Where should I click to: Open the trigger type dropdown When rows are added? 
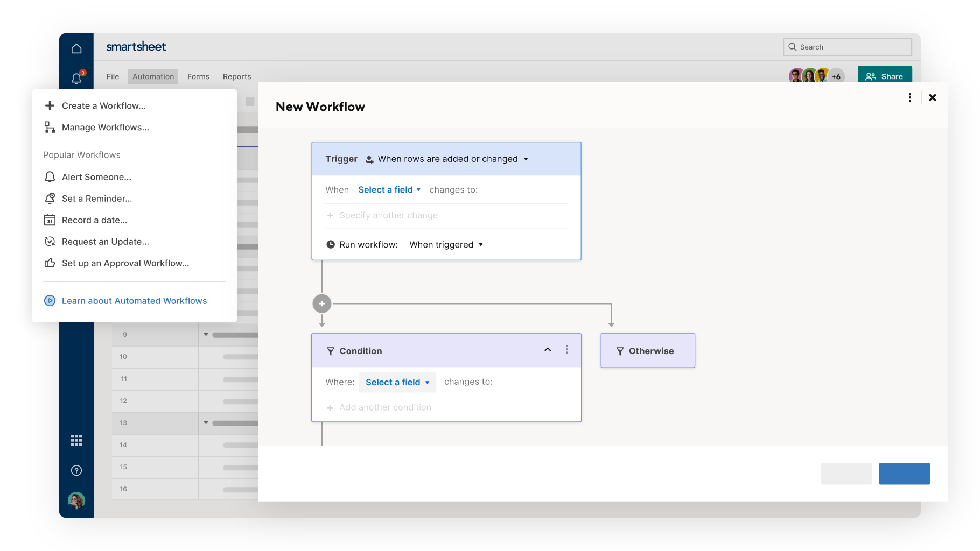[448, 159]
